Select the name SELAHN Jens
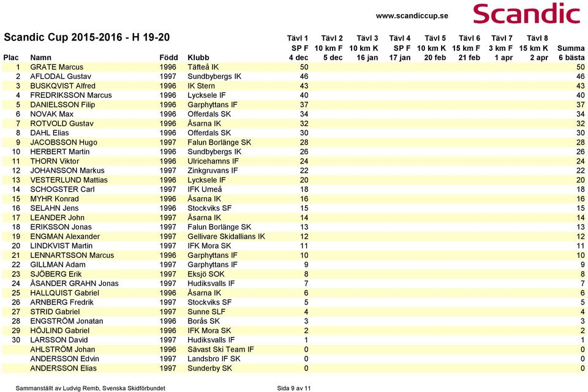The height and width of the screenshot is (392, 588). coord(55,208)
